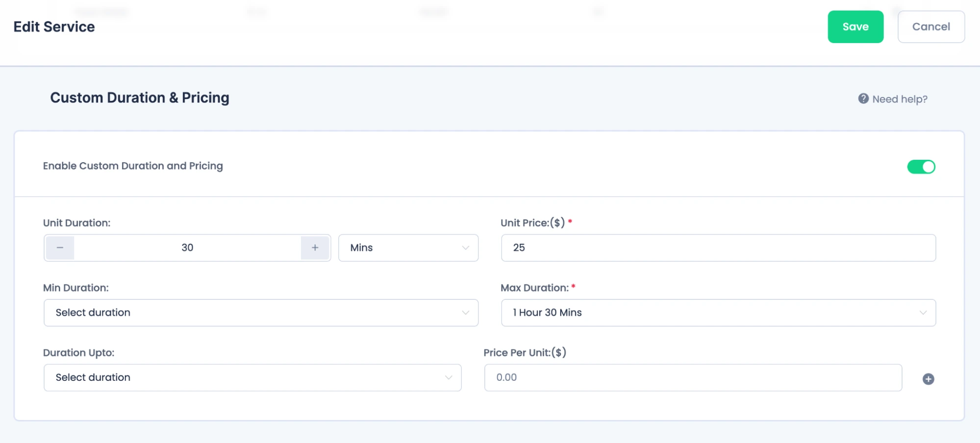Click the Custom Duration & Pricing heading

pyautogui.click(x=140, y=98)
